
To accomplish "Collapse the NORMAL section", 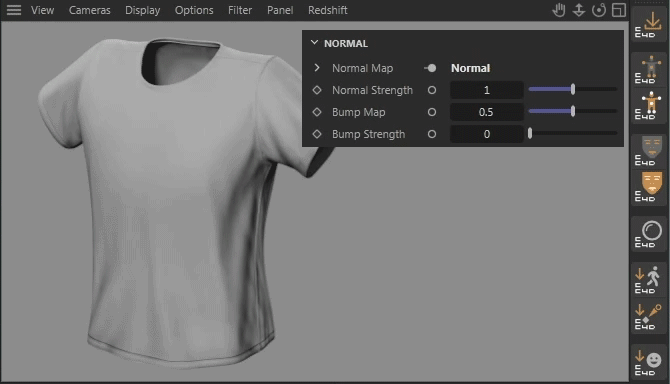I will pos(314,43).
